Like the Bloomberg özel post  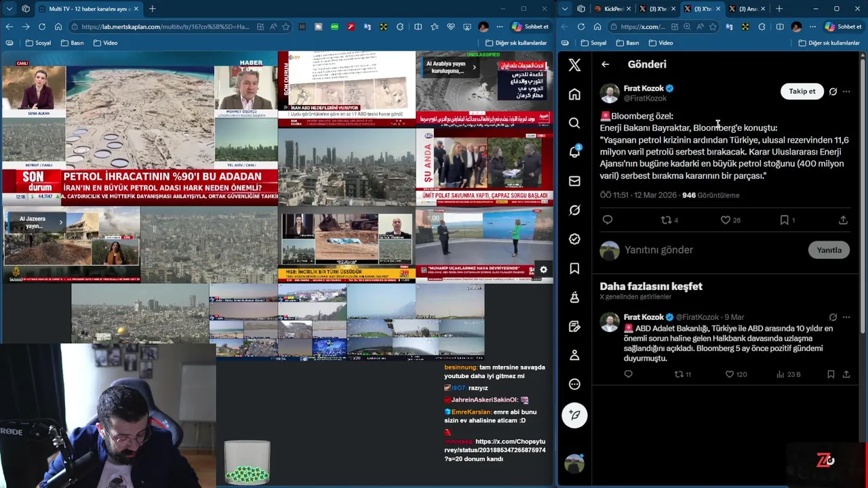coord(725,220)
